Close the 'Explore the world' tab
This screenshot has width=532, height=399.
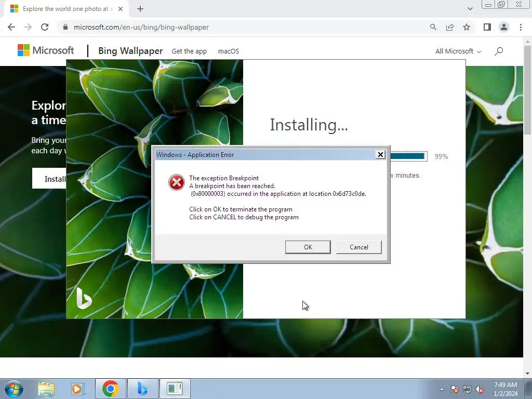coord(121,9)
